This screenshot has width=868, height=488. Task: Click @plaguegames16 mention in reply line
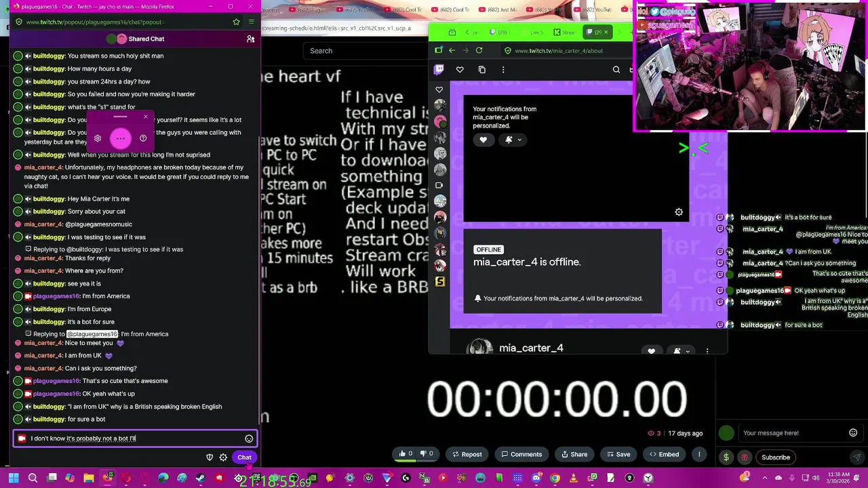tap(92, 334)
